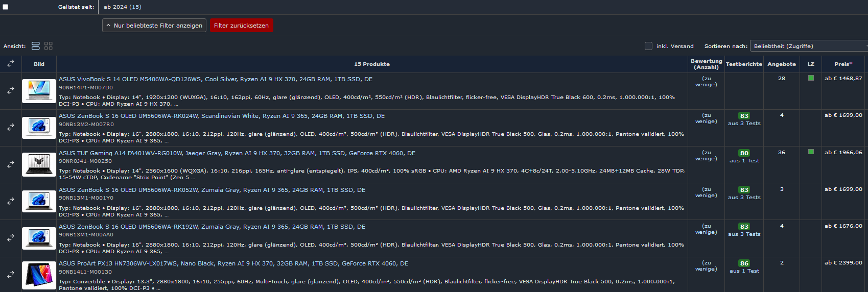Screen dimensions: 868x292
Task: Click offers count 36 for TUF Gaming
Action: pyautogui.click(x=782, y=152)
